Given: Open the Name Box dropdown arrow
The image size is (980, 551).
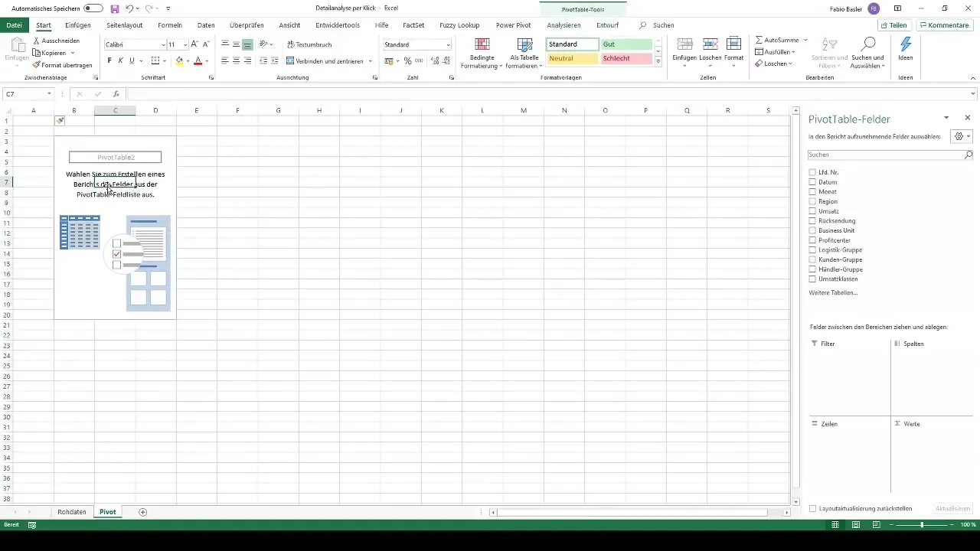Looking at the screenshot, I should (x=49, y=94).
